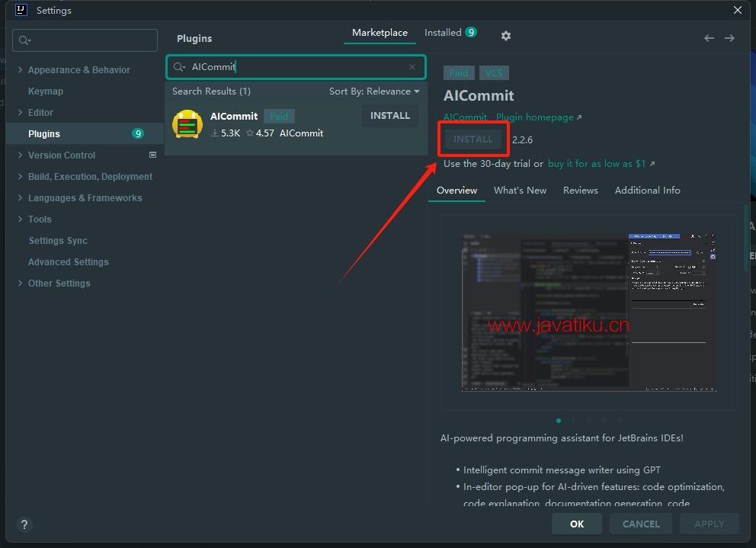Click the APPLY button
756x548 pixels.
710,524
